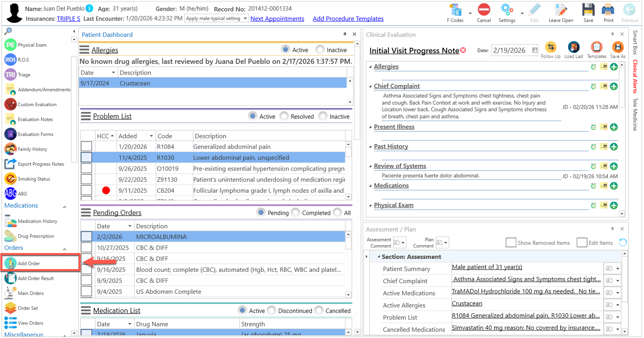The width and height of the screenshot is (644, 338).
Task: Open the F Codes tool
Action: click(455, 11)
